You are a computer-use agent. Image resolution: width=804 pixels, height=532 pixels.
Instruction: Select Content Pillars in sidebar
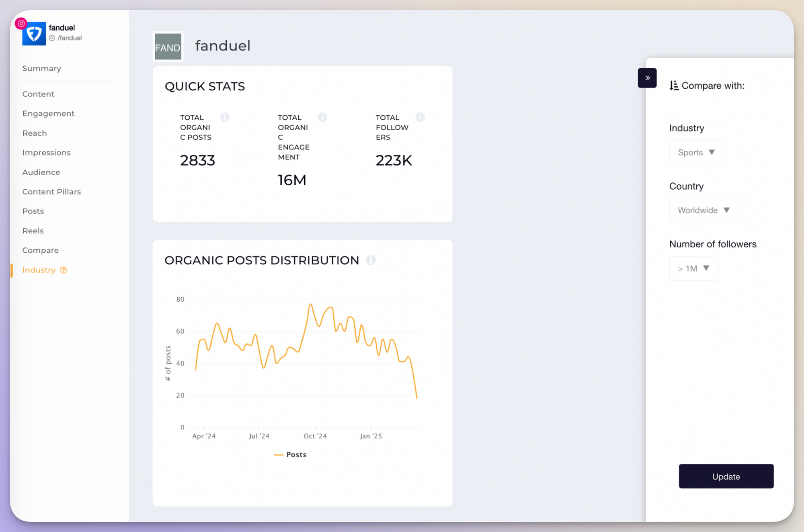[x=51, y=192]
